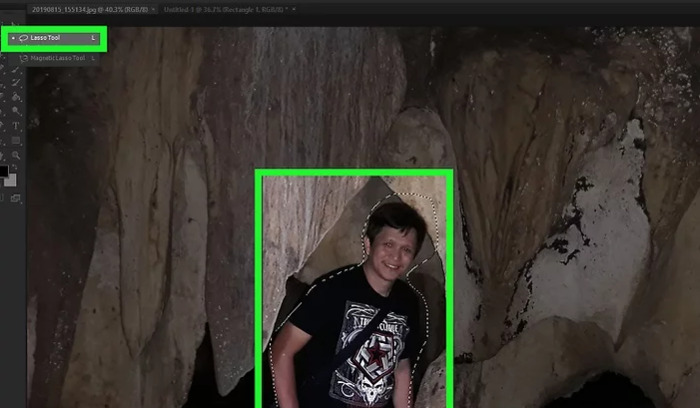Choose Magnetic Lasso Tool from the flyout
Image resolution: width=700 pixels, height=408 pixels.
point(60,58)
